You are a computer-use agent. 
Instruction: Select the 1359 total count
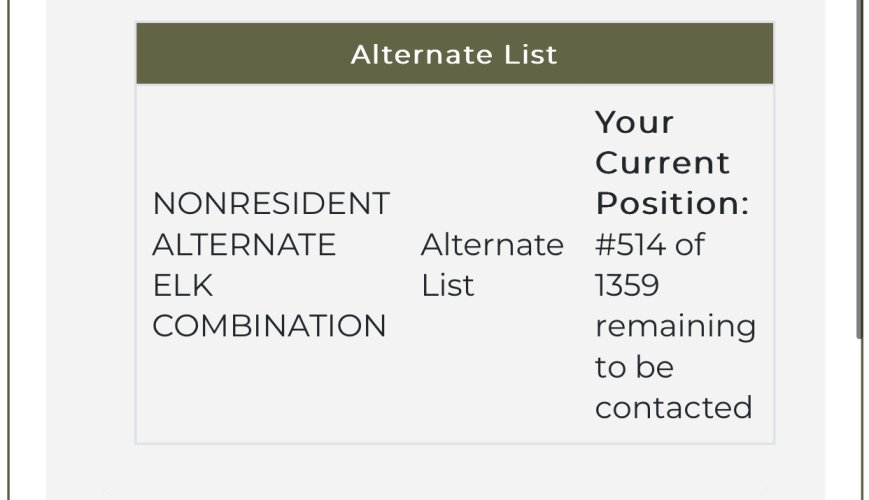(x=627, y=285)
